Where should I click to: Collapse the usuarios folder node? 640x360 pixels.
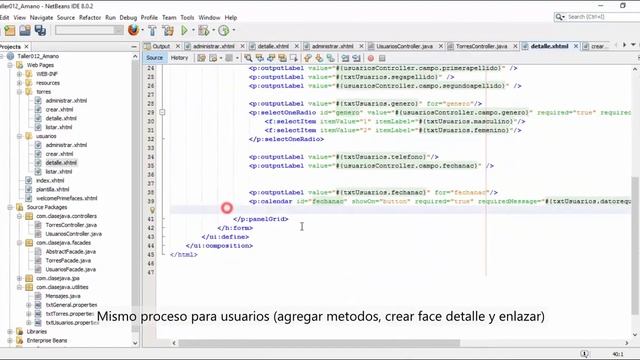click(19, 136)
